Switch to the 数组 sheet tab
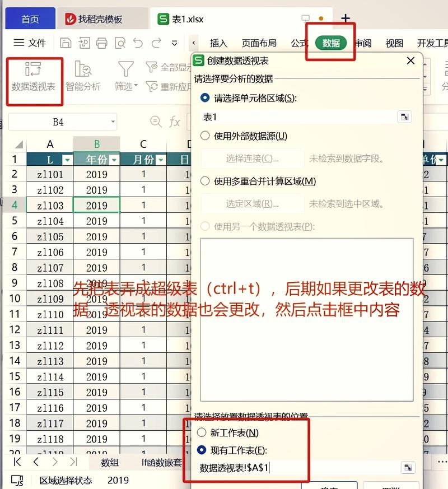The height and width of the screenshot is (489, 448). point(110,462)
